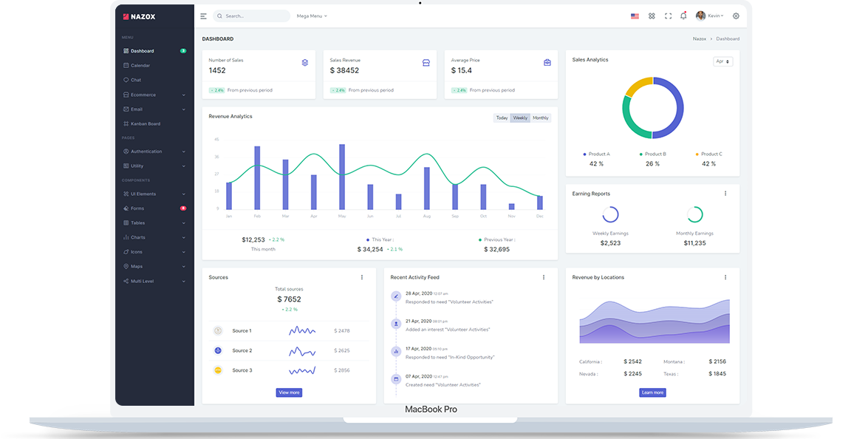The width and height of the screenshot is (868, 439).
Task: Select Weekly view in Revenue Analytics
Action: 520,118
